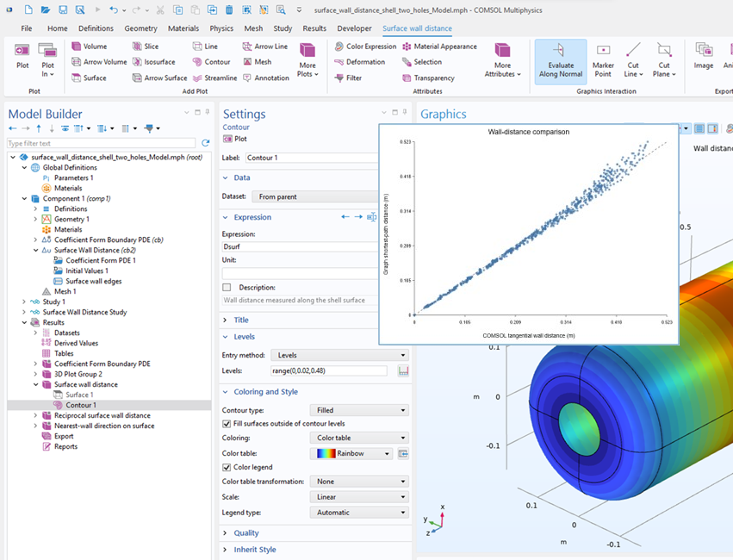The width and height of the screenshot is (733, 560).
Task: Open the Cut Plane tool
Action: tap(664, 59)
